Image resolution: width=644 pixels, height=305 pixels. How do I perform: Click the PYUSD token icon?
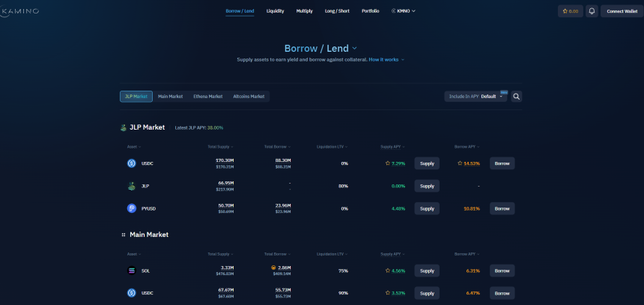click(132, 208)
